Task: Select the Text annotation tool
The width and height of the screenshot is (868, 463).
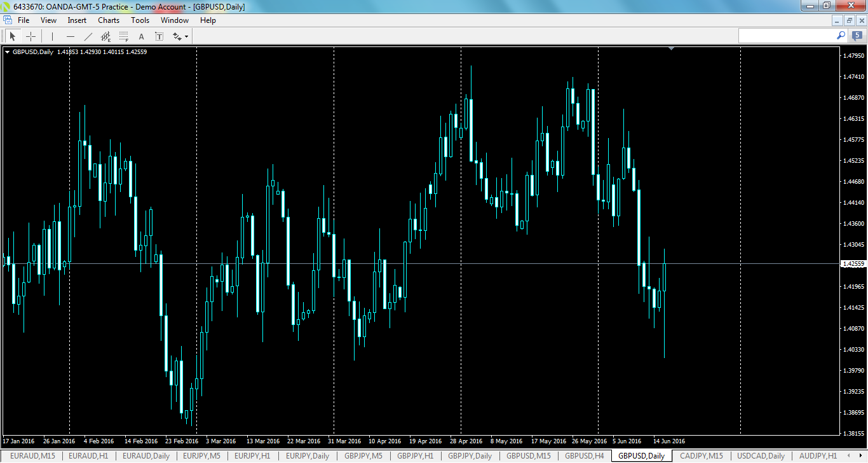Action: (141, 36)
